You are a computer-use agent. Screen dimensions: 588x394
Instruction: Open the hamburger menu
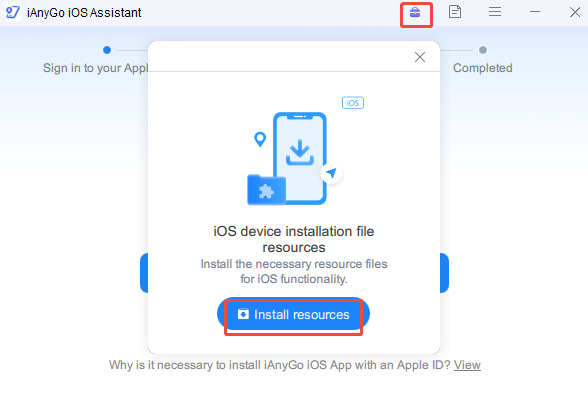tap(495, 12)
